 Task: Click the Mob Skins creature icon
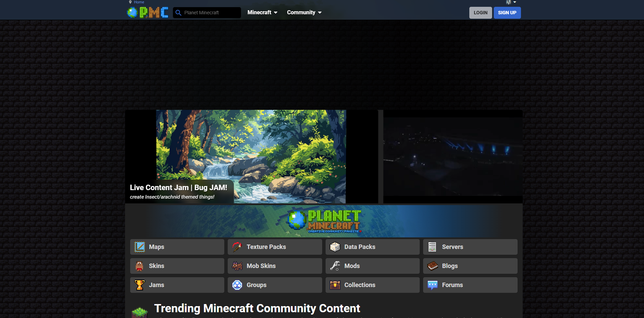click(x=237, y=266)
